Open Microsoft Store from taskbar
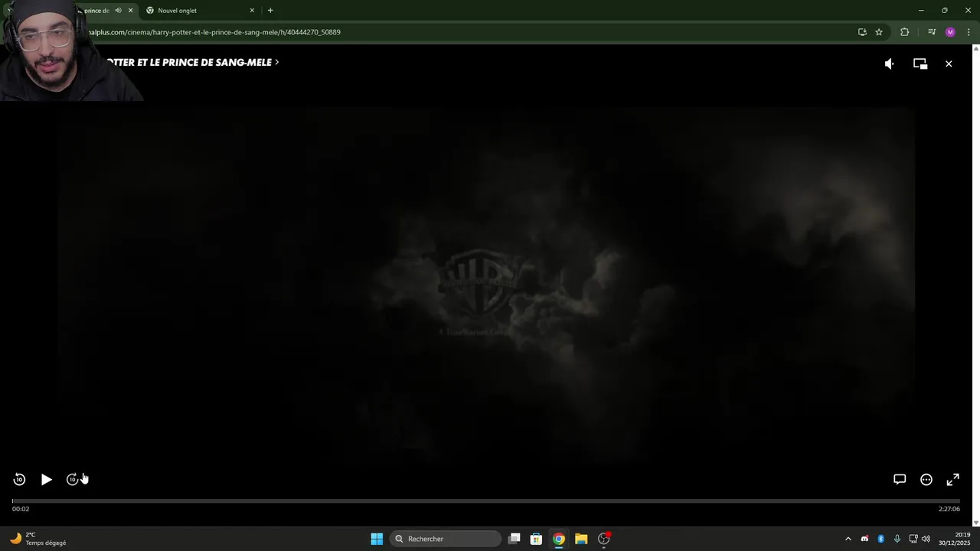980x551 pixels. coord(537,539)
